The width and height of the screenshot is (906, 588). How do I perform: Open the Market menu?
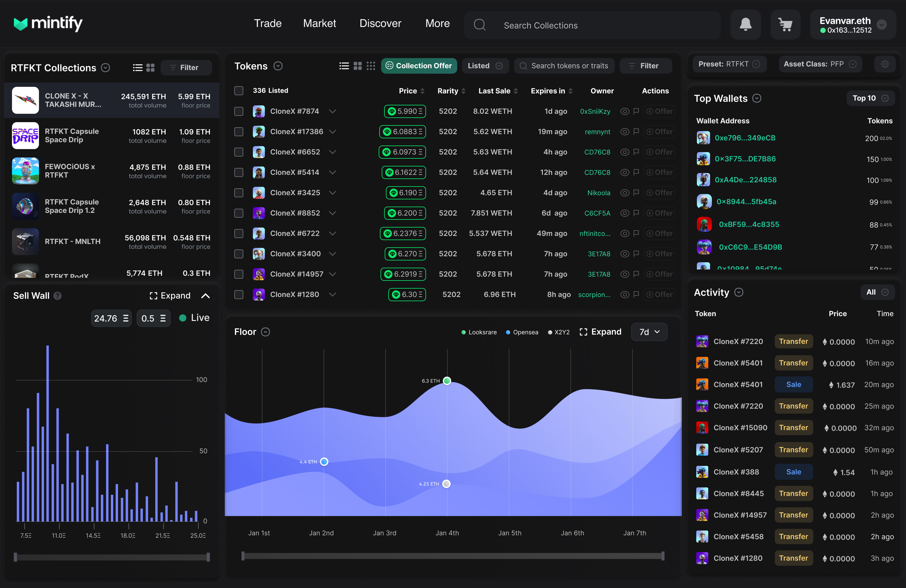tap(319, 24)
